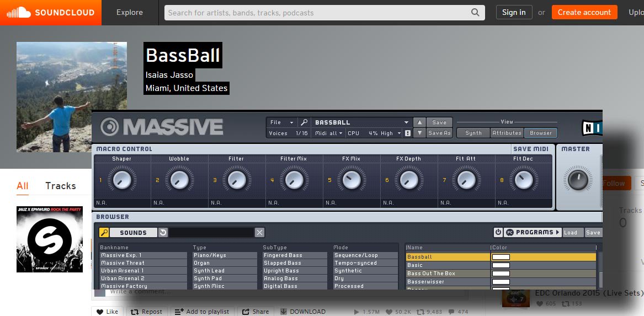Screen dimensions: 644x316
Task: Open the BASSBALL preset name dropdown
Action: [361, 122]
